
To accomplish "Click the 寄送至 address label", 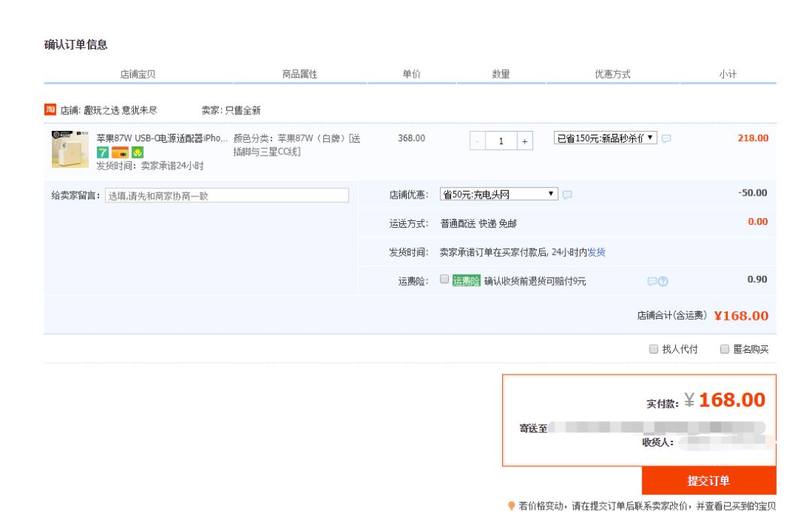I will [x=533, y=429].
